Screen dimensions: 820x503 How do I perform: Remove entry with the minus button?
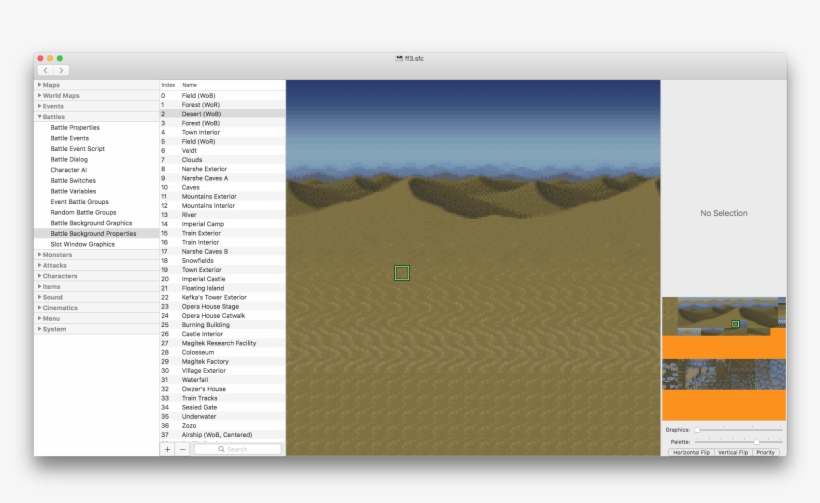[x=181, y=449]
